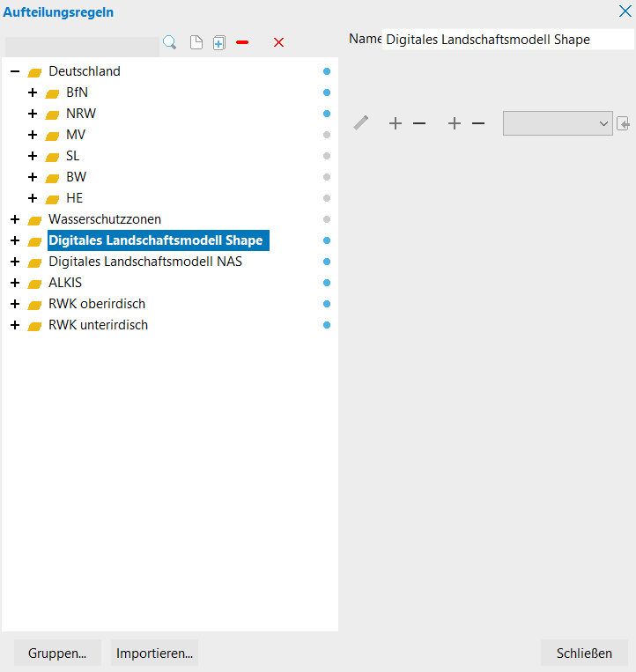
Task: Toggle the gray status dot for Wasserschutzzonen
Action: pyautogui.click(x=326, y=219)
